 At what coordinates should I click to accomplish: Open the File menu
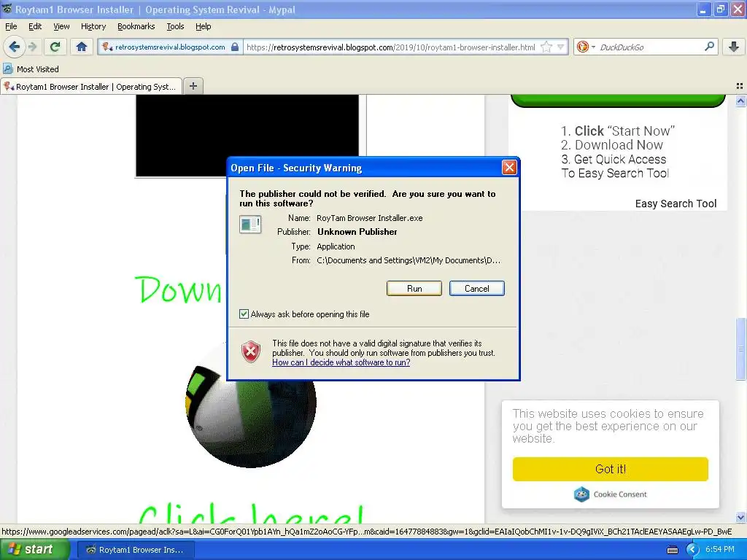(x=11, y=26)
